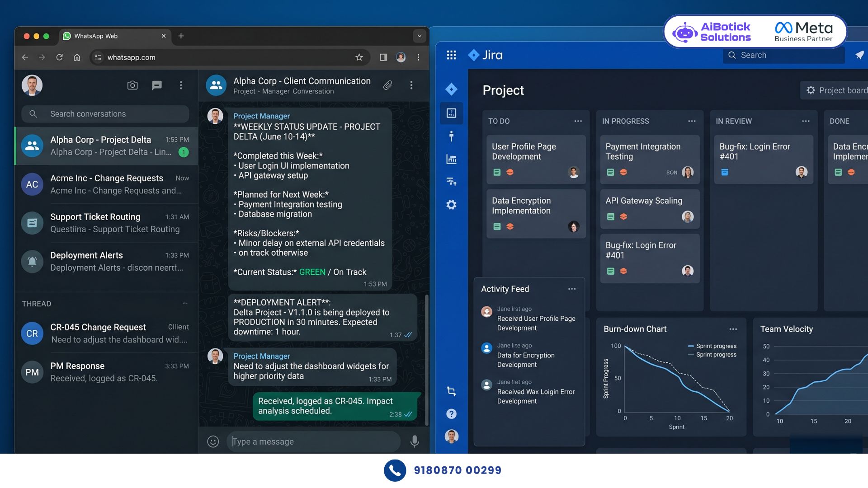Go back in the browser toolbar
Viewport: 868px width, 488px height.
25,57
